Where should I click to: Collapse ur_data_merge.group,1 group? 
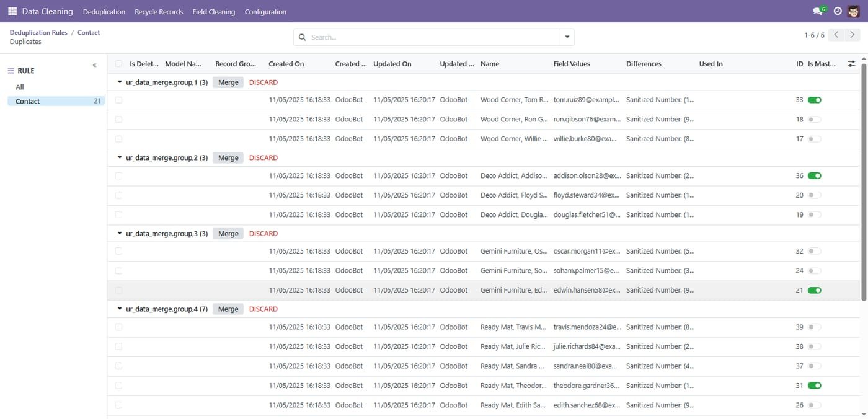click(120, 82)
